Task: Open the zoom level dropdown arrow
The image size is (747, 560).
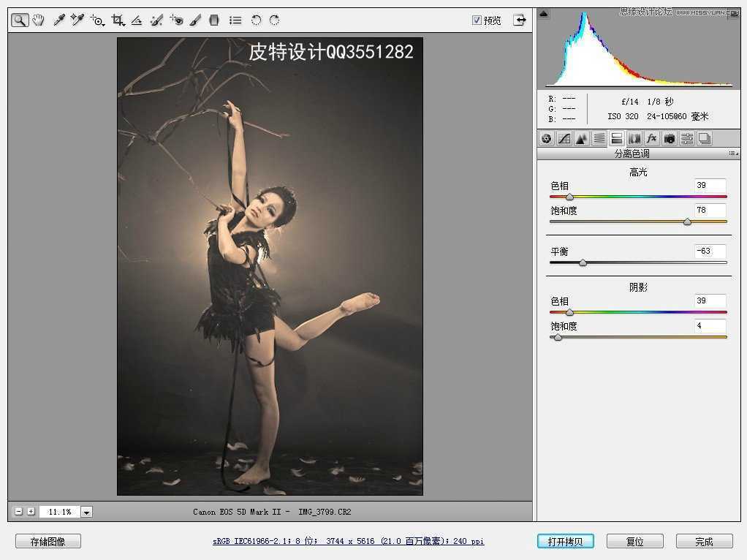Action: [87, 512]
